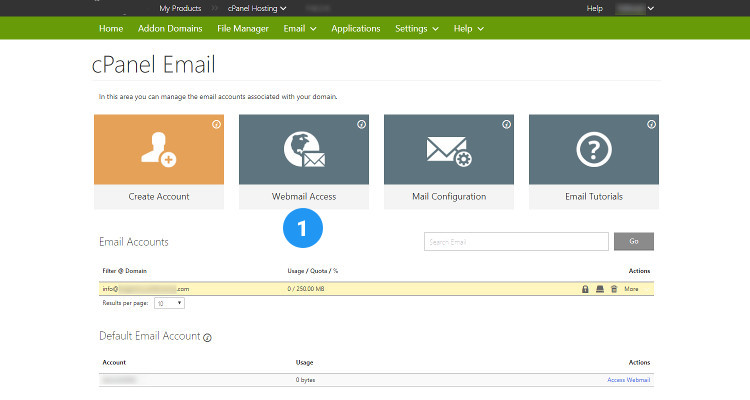Click the mailbox icon in the info@ row
Viewport: 750px width, 400px height.
point(600,289)
